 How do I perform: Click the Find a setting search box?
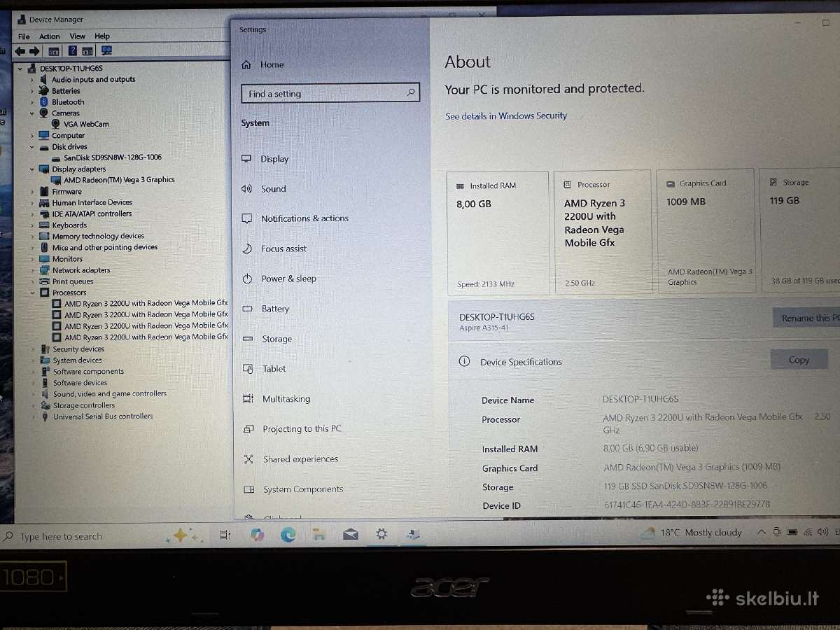(x=330, y=93)
